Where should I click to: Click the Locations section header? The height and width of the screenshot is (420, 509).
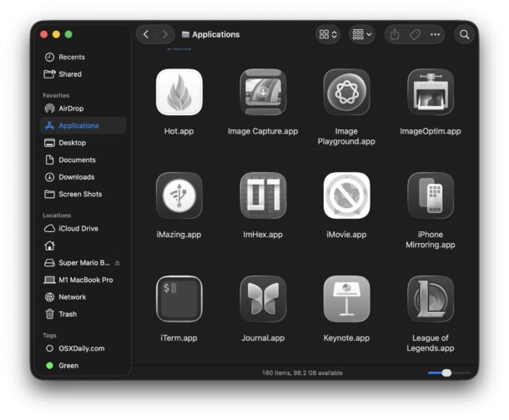coord(57,215)
